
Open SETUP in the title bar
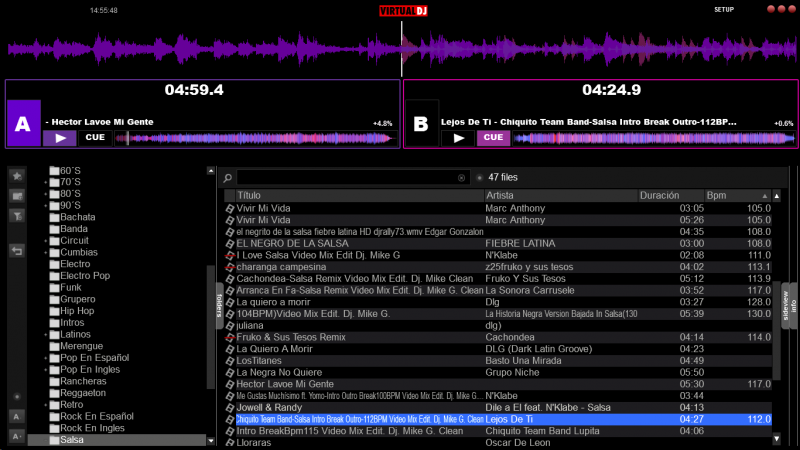(x=724, y=9)
